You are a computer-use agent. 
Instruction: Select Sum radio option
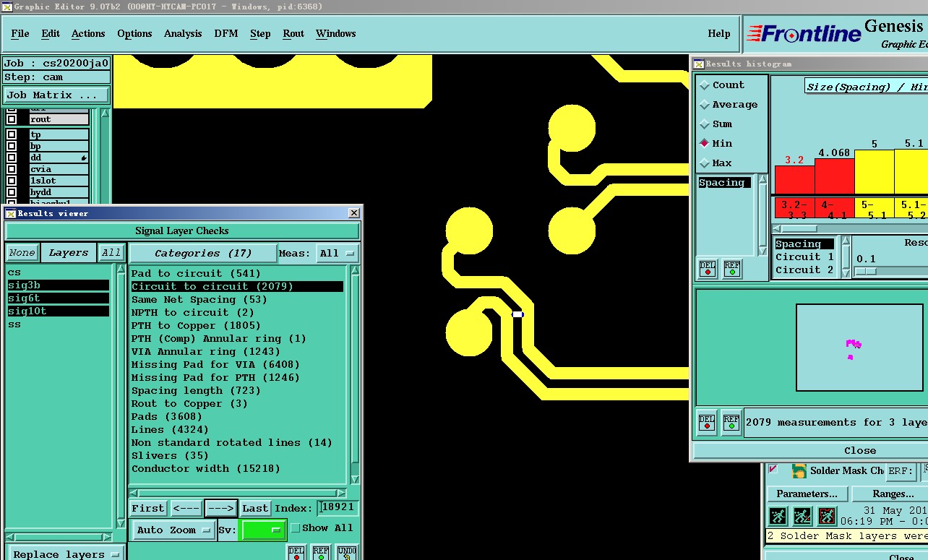[x=705, y=124]
